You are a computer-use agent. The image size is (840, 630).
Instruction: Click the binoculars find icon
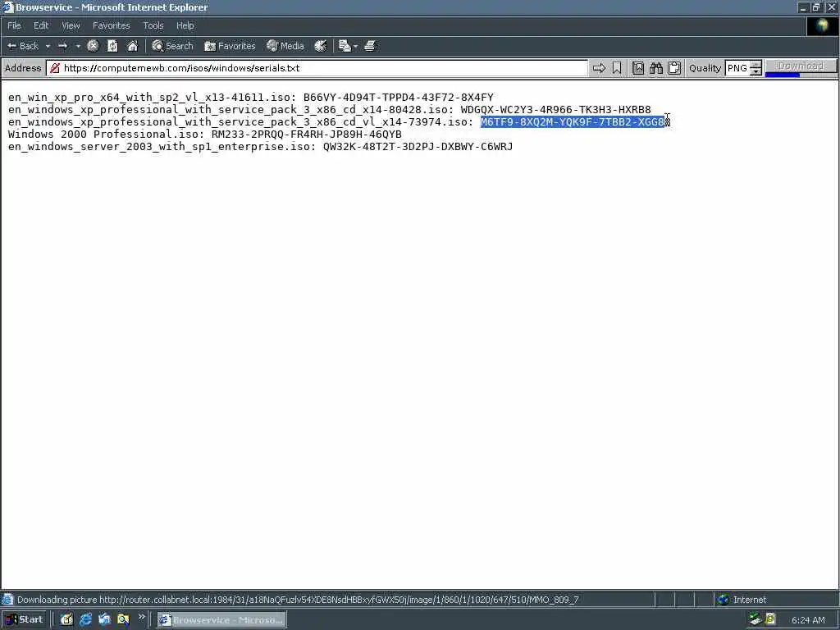point(656,68)
